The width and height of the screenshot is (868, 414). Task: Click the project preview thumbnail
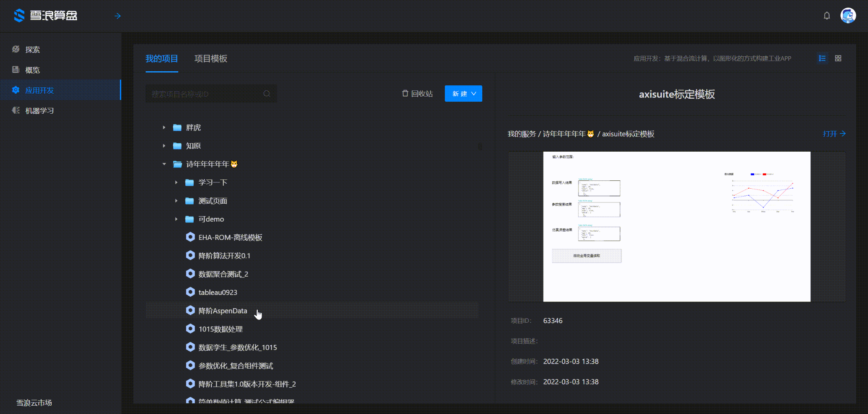(676, 226)
